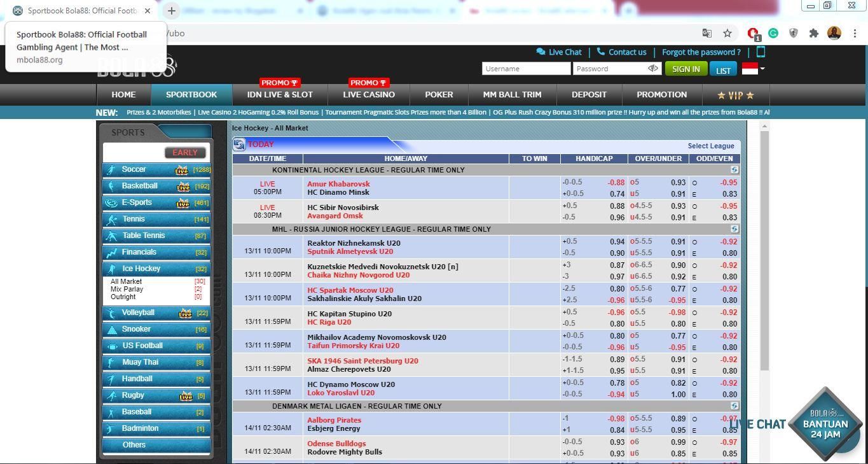Open the VIP menu

click(735, 95)
